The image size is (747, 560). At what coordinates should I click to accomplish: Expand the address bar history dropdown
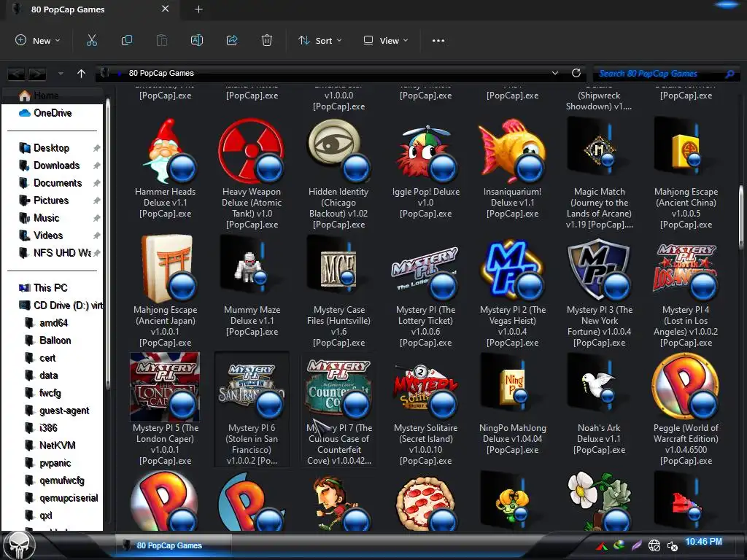[555, 73]
